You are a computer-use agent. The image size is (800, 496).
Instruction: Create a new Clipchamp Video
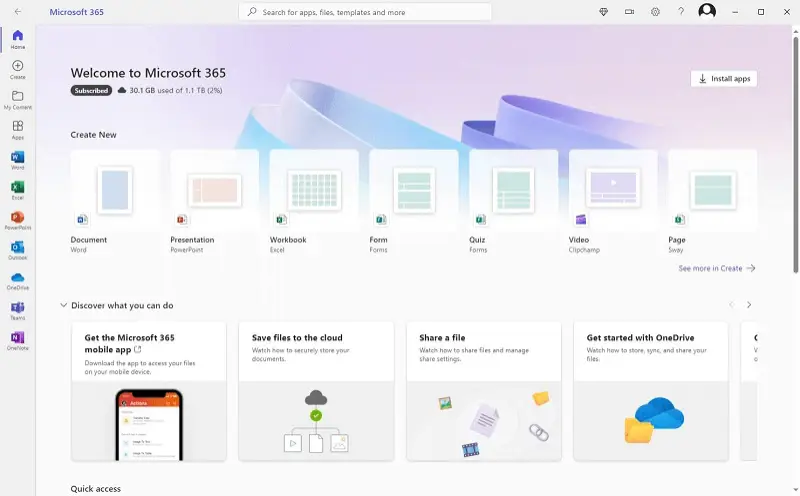pyautogui.click(x=613, y=202)
